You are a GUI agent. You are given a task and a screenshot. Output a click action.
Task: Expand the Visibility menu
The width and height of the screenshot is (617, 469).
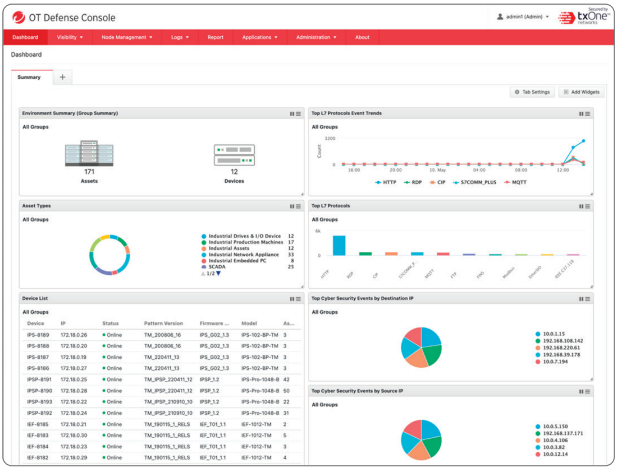pyautogui.click(x=70, y=37)
